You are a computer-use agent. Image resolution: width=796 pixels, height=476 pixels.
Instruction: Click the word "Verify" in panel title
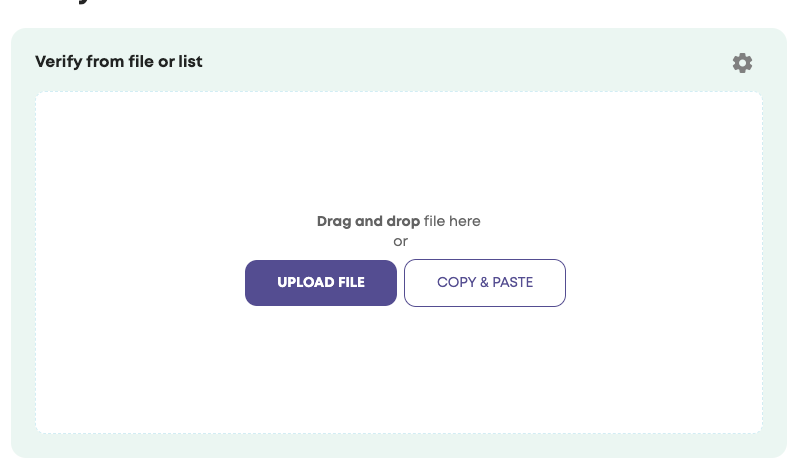(59, 62)
